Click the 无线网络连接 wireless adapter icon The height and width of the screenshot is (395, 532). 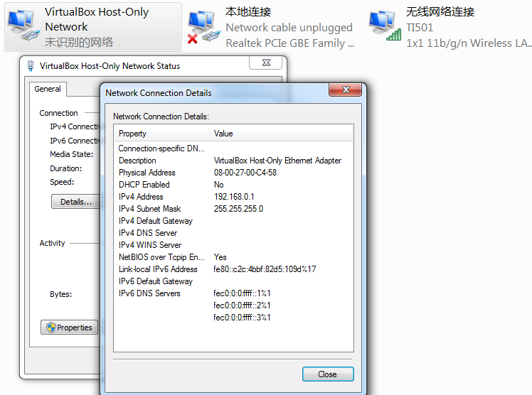pos(383,26)
